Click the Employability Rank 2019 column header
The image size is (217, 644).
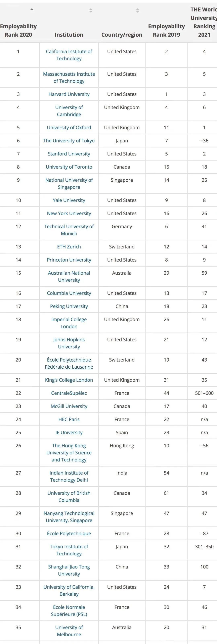tap(166, 31)
